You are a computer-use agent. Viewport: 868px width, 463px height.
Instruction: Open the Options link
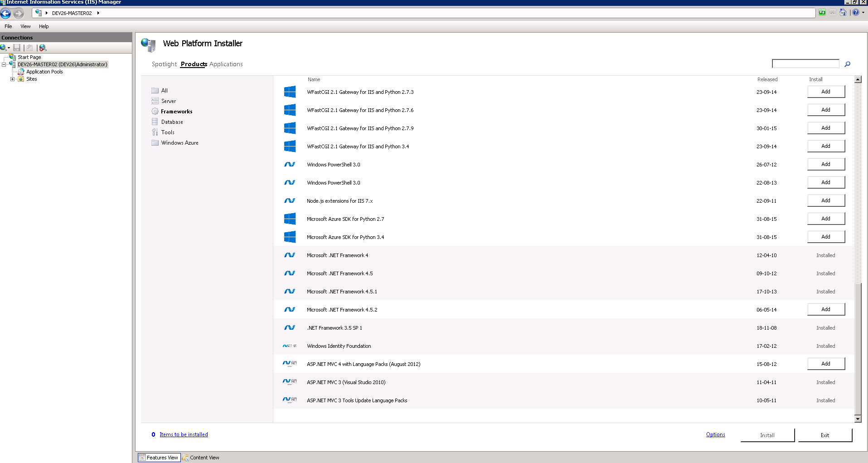click(715, 434)
